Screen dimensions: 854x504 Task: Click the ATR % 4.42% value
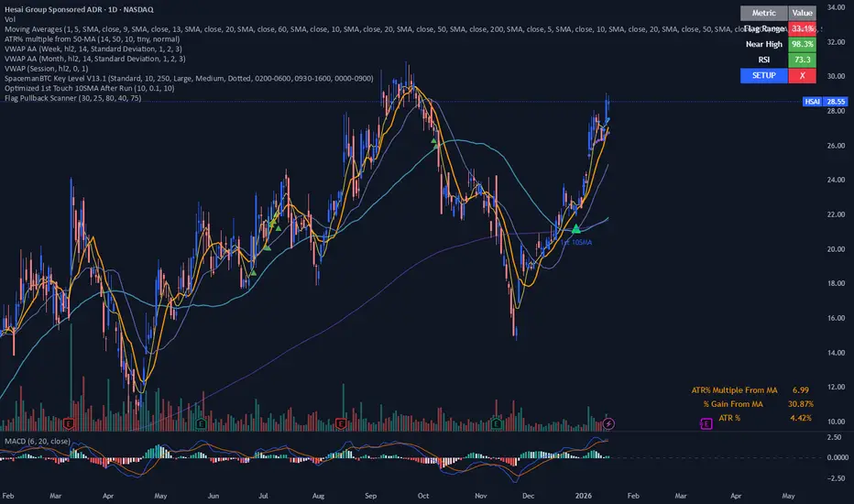(801, 418)
